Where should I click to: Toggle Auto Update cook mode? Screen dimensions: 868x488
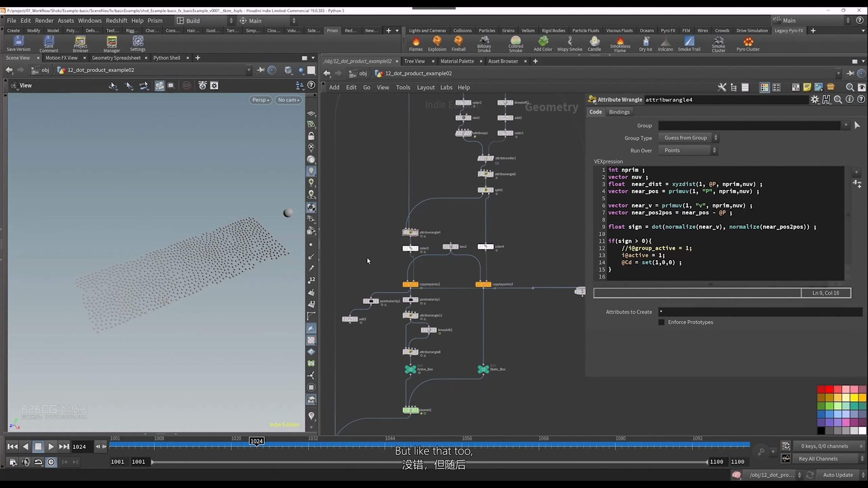coord(838,475)
